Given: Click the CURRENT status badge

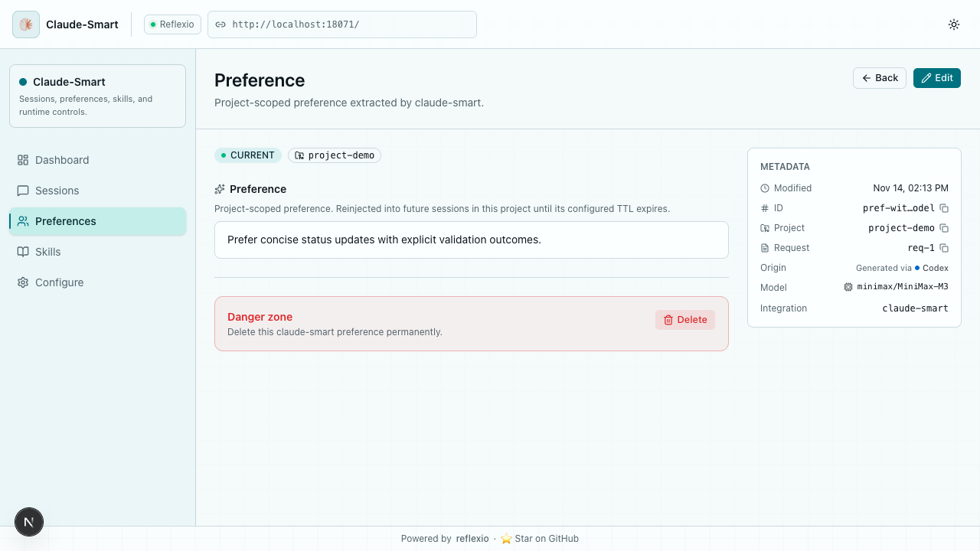Looking at the screenshot, I should coord(248,155).
